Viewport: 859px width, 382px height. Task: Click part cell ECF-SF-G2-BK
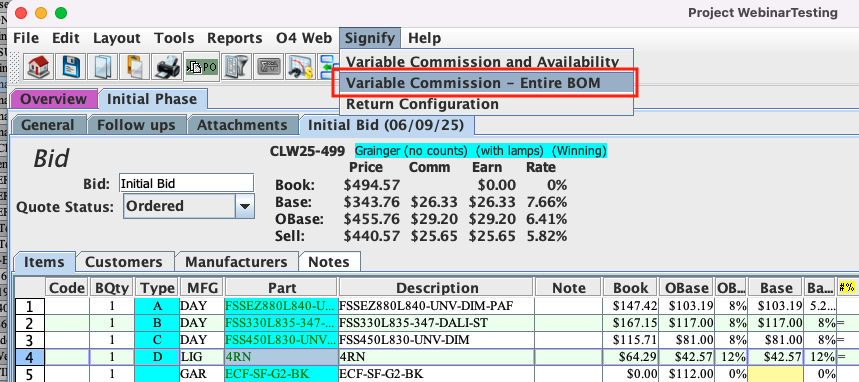(x=281, y=374)
